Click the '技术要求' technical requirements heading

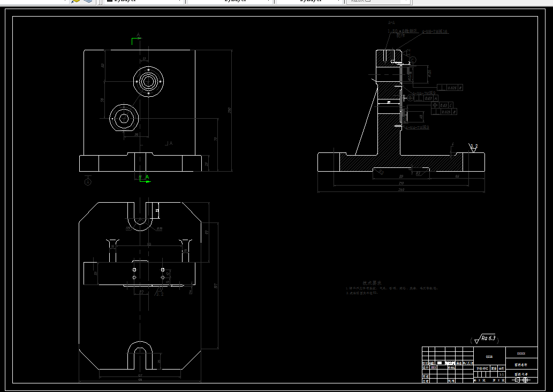click(x=372, y=283)
